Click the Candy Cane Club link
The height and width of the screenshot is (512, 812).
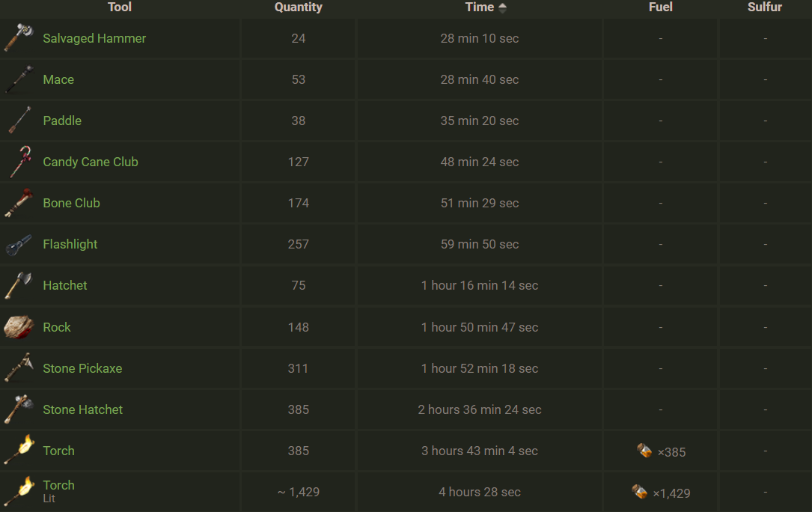point(91,162)
